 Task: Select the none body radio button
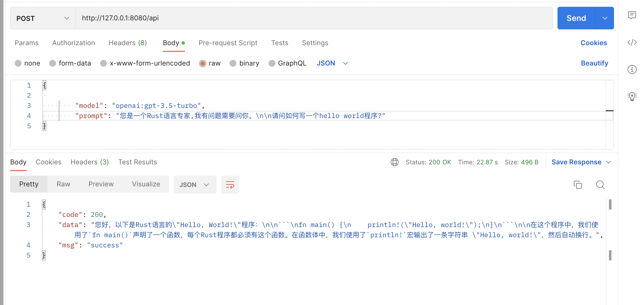point(18,63)
